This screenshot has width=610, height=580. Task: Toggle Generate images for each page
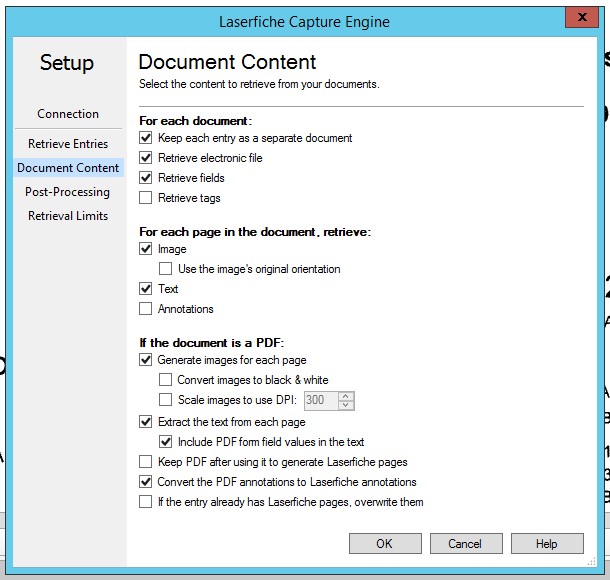[x=145, y=359]
